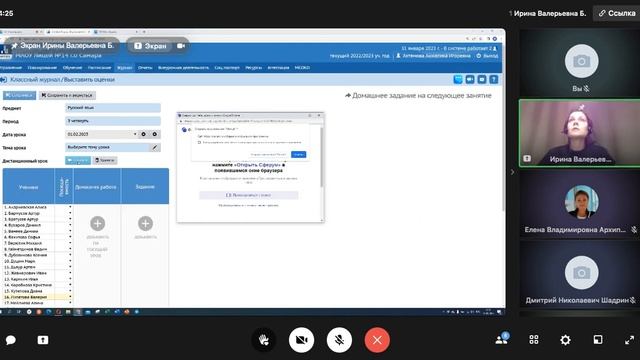Viewport: 640px width, 360px height.
Task: Open the attendance dropdown for student 5
Action: [x=70, y=231]
